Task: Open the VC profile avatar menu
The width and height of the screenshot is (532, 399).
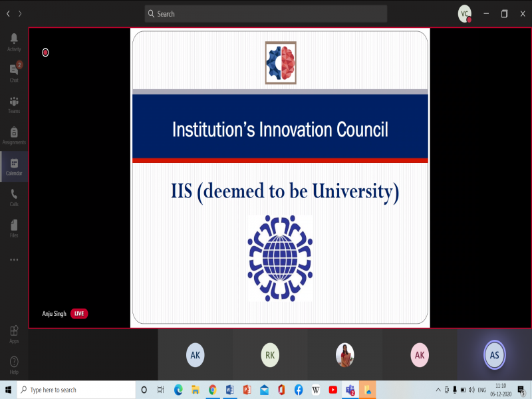Action: [x=465, y=14]
